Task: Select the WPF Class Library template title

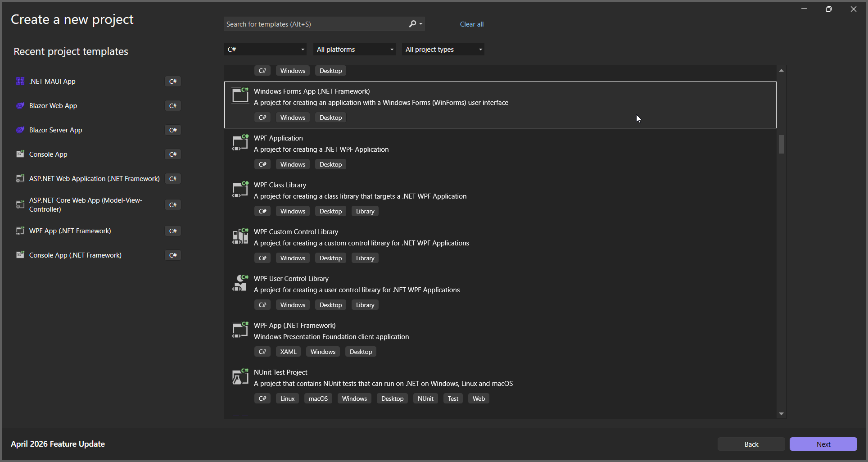Action: pos(280,185)
